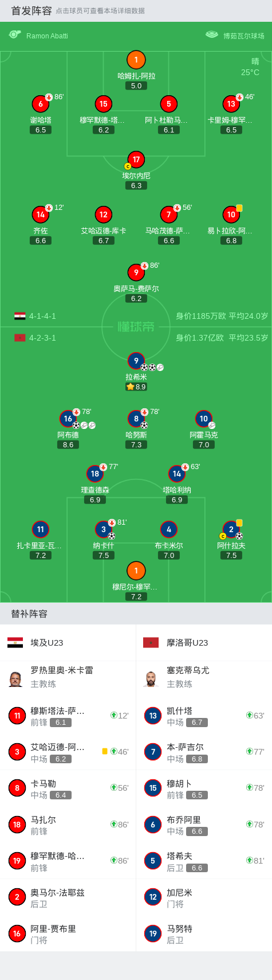The height and width of the screenshot is (980, 272).
Task: Tap Morocco number 2 阿什拉夫 captain icon
Action: coord(231,529)
